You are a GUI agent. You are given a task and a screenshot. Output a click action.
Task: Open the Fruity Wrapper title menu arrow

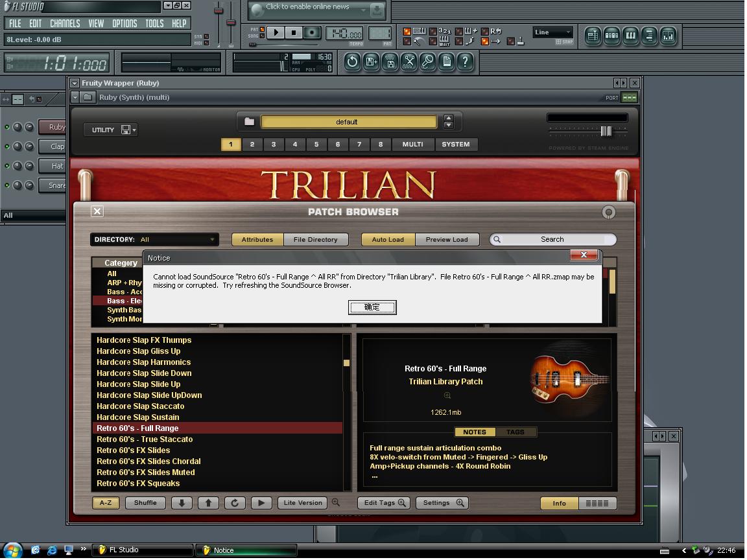(x=75, y=83)
